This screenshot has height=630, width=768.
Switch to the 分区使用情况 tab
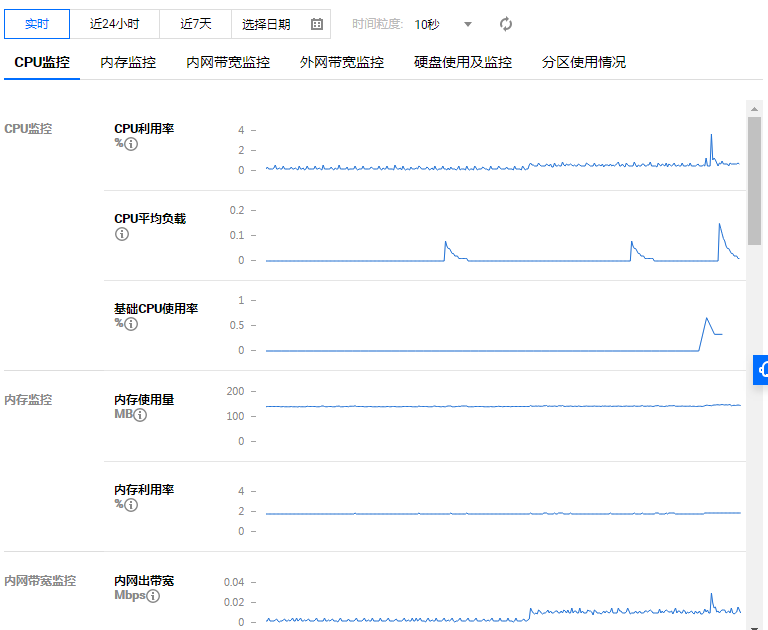584,63
